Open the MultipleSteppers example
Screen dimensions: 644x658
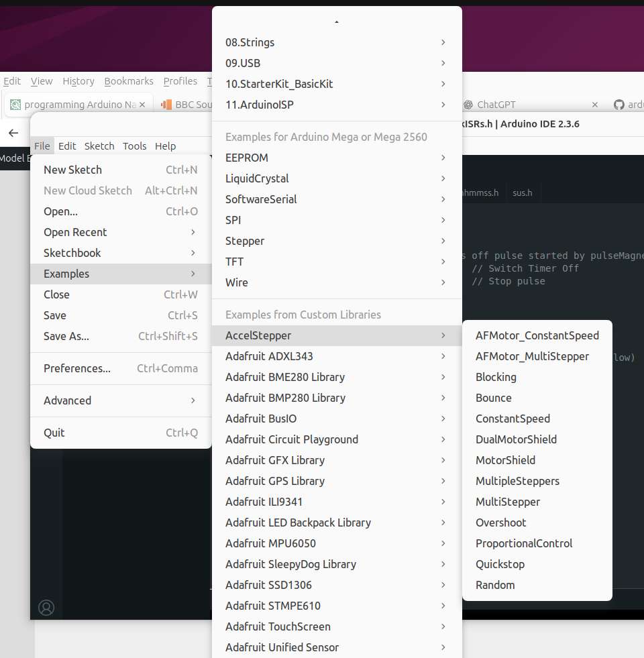coord(537,481)
